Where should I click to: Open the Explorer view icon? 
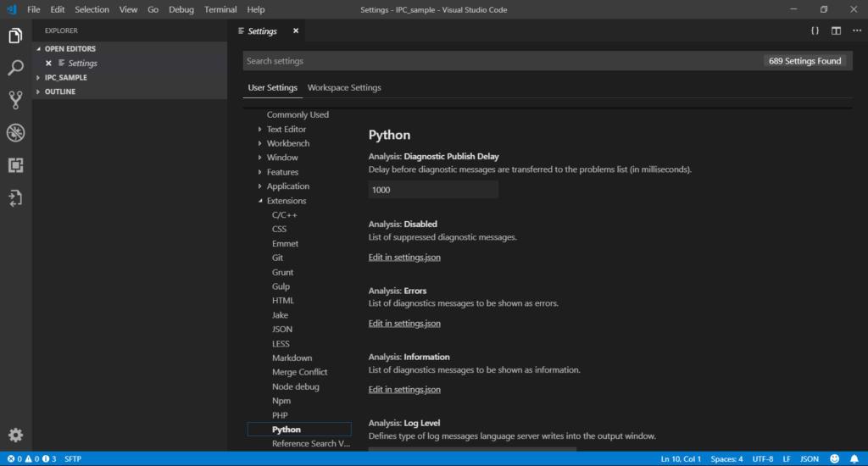click(x=15, y=36)
